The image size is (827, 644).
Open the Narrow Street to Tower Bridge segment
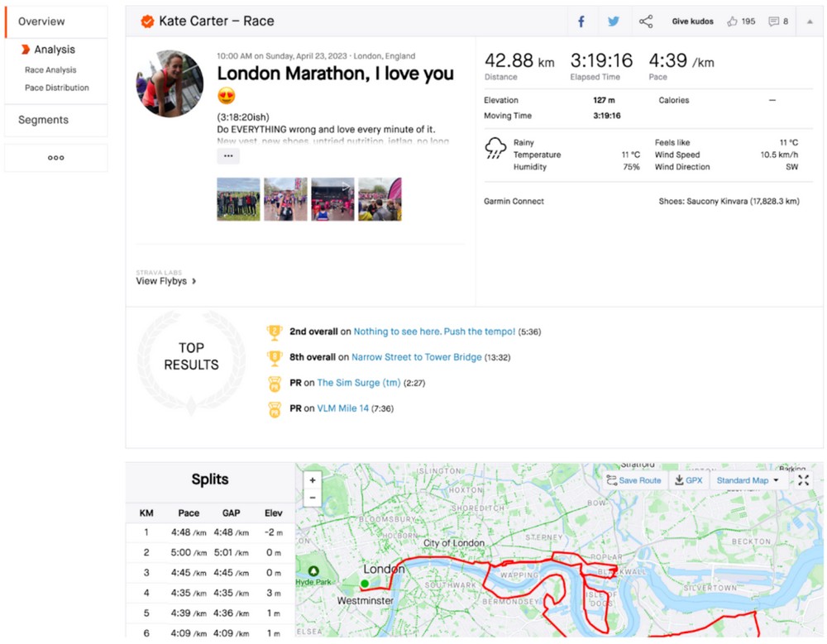click(x=416, y=357)
